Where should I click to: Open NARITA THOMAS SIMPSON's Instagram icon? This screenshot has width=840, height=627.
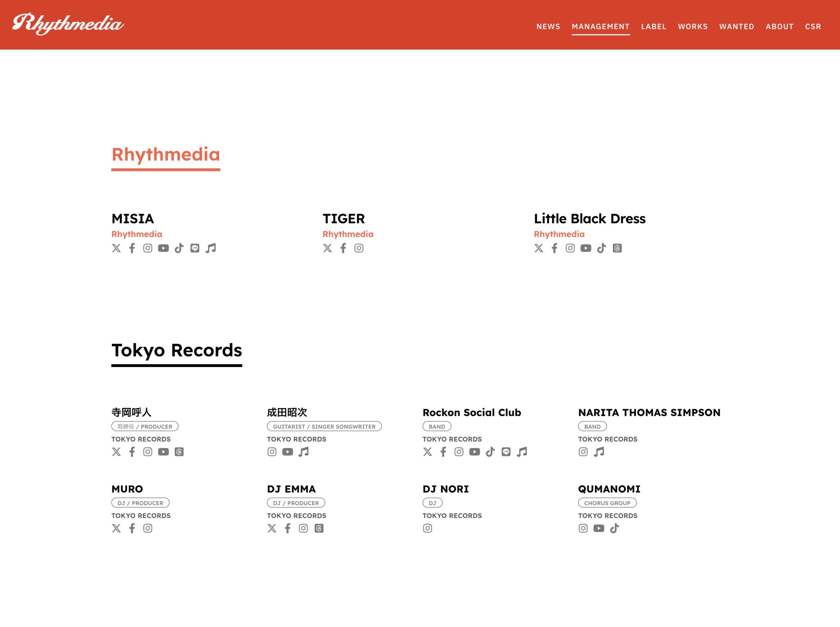tap(583, 452)
